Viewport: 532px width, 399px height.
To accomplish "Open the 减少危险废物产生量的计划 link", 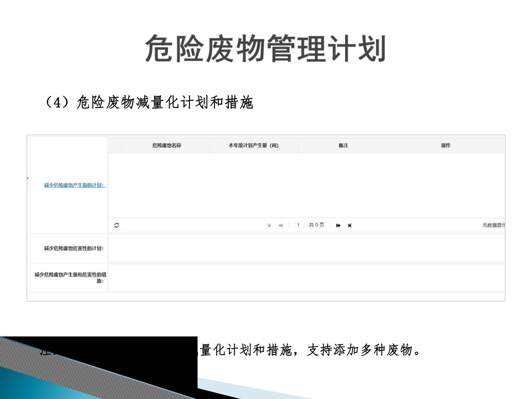I will coord(75,185).
